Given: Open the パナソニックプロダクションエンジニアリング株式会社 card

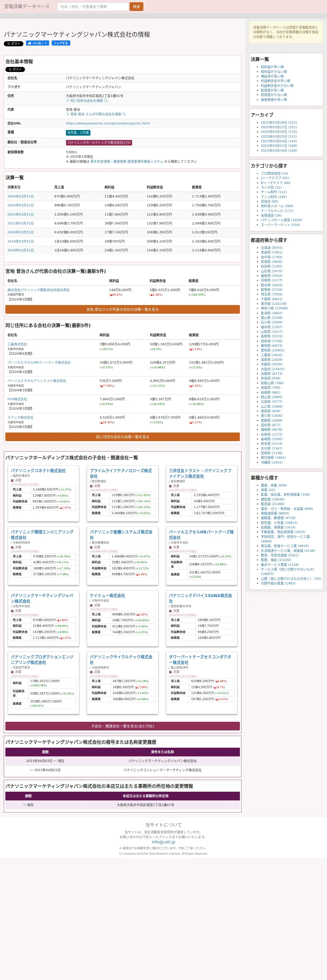Looking at the screenshot, I should [x=42, y=659].
